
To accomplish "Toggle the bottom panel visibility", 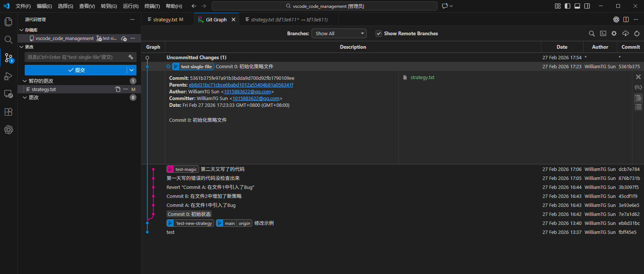I will 577,6.
